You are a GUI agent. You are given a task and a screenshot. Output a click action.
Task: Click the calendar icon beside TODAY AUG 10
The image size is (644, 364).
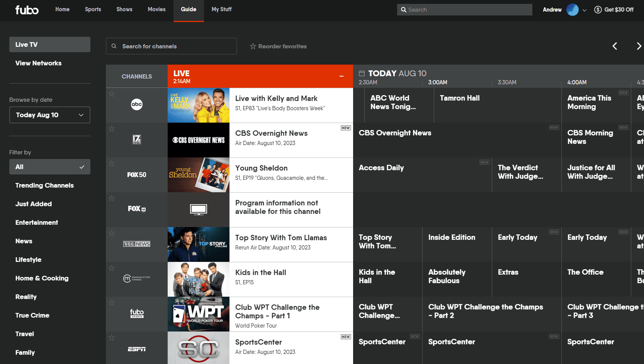tap(362, 73)
